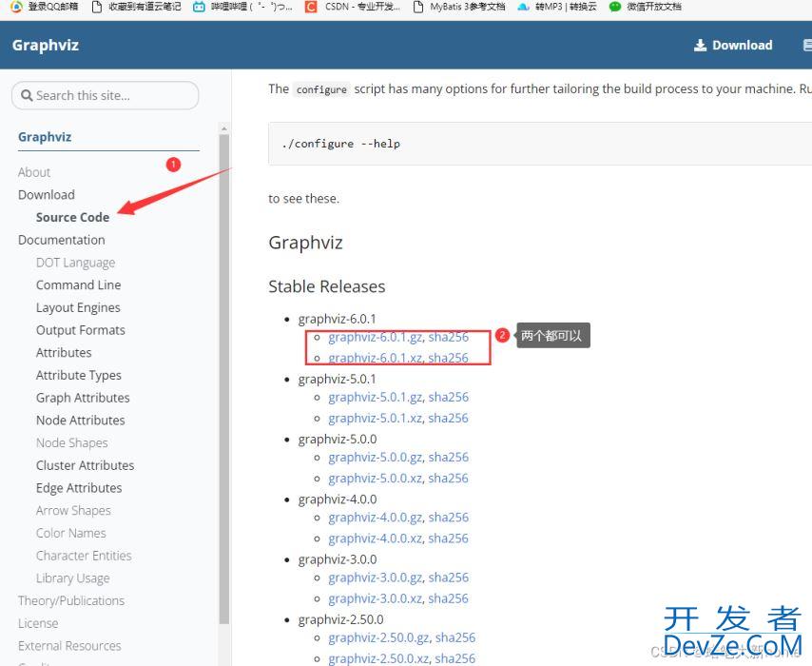Screen dimensions: 812x666
Task: Open Documentation sidebar section
Action: click(62, 240)
